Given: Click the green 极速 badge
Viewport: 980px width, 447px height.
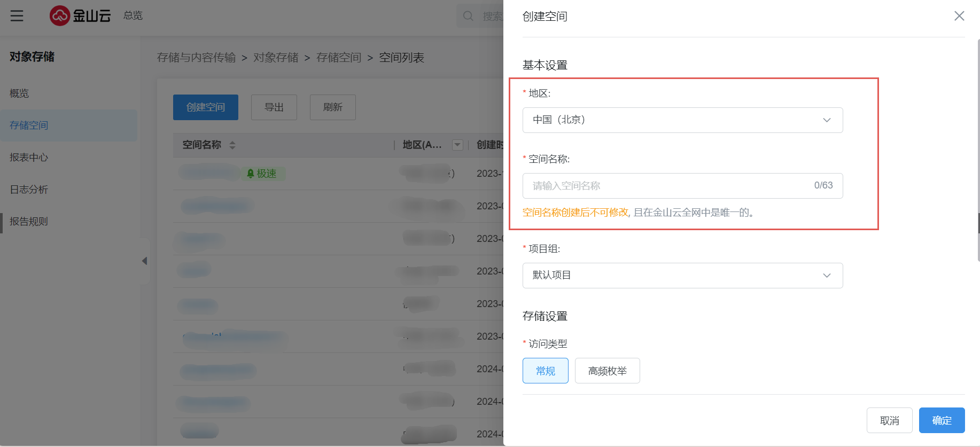Looking at the screenshot, I should tap(262, 174).
